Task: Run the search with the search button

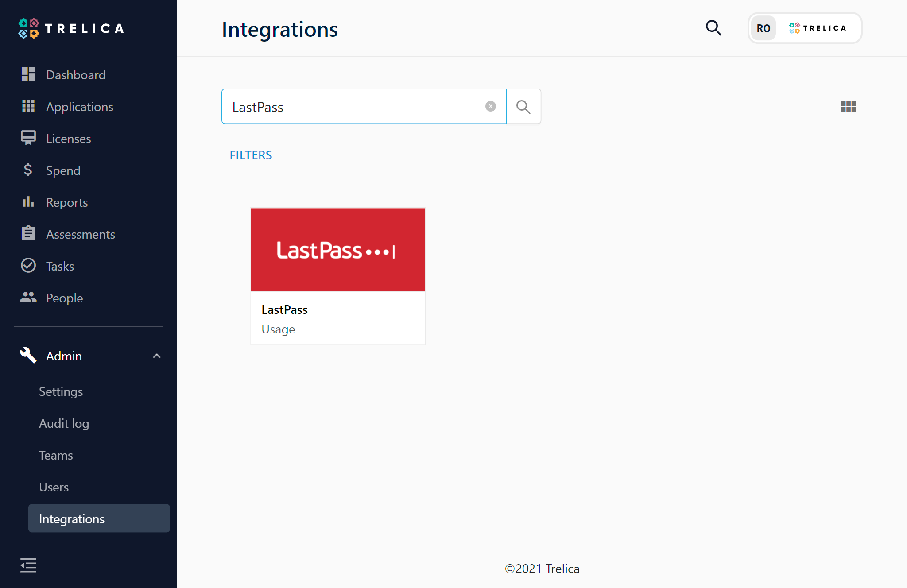Action: click(x=523, y=106)
